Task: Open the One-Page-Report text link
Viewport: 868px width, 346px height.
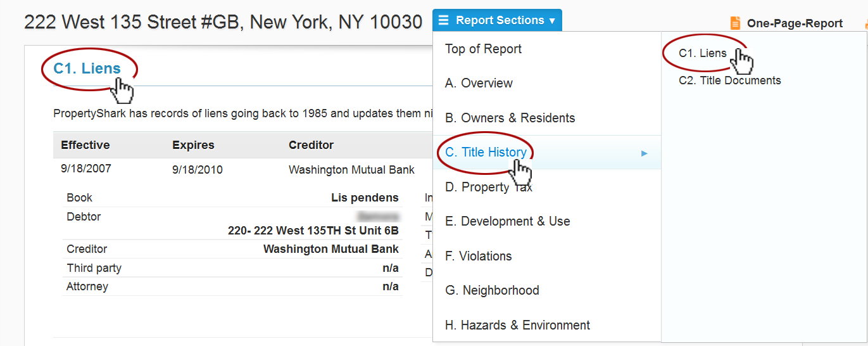Action: pos(795,23)
